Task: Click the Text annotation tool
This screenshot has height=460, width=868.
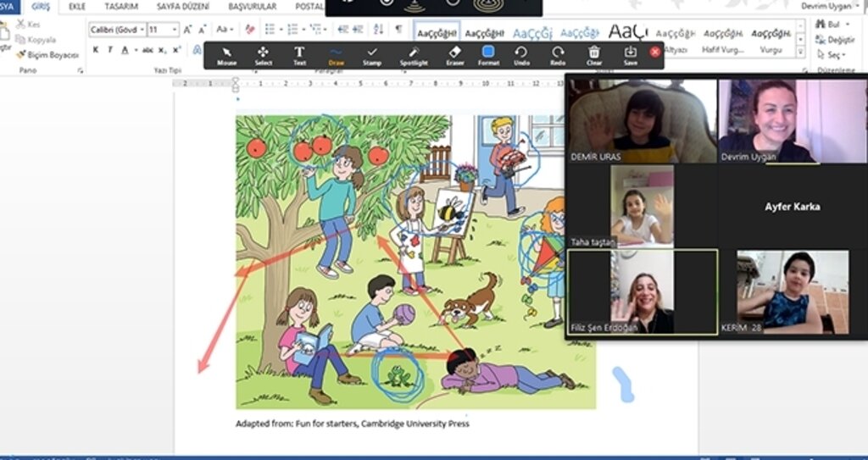Action: (299, 55)
